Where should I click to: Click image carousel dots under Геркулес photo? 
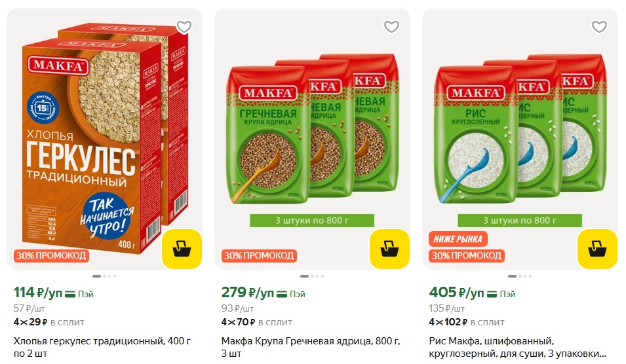pos(104,276)
